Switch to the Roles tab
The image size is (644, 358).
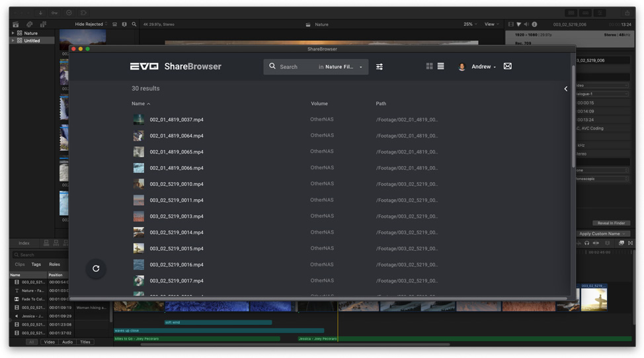coord(54,265)
